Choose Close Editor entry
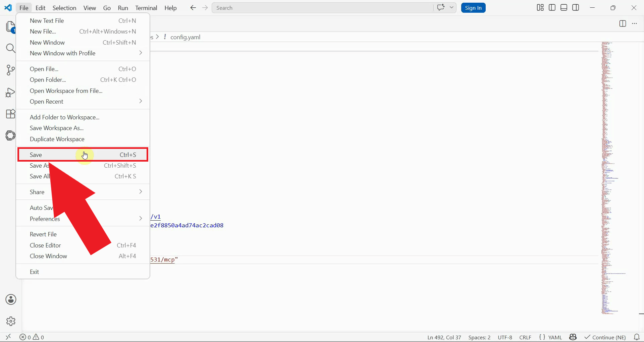Image resolution: width=644 pixels, height=342 pixels. point(83,245)
